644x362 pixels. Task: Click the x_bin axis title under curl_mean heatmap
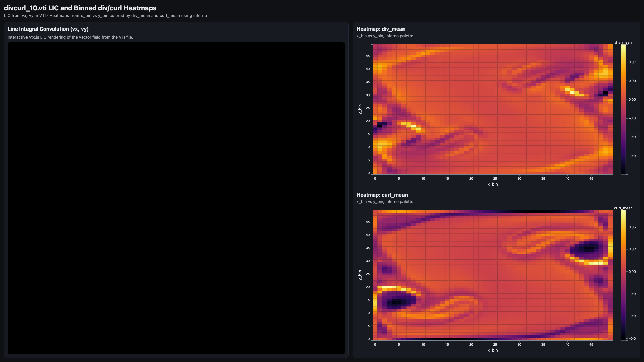coord(492,350)
